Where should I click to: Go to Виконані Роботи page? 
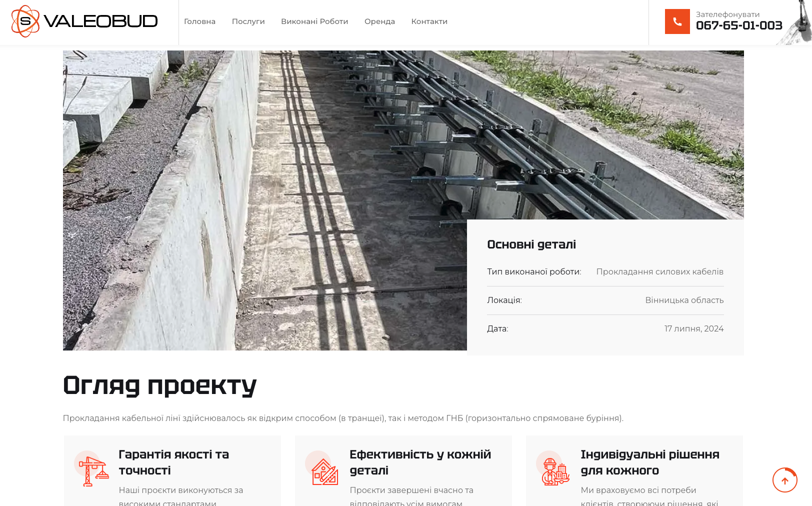tap(314, 21)
